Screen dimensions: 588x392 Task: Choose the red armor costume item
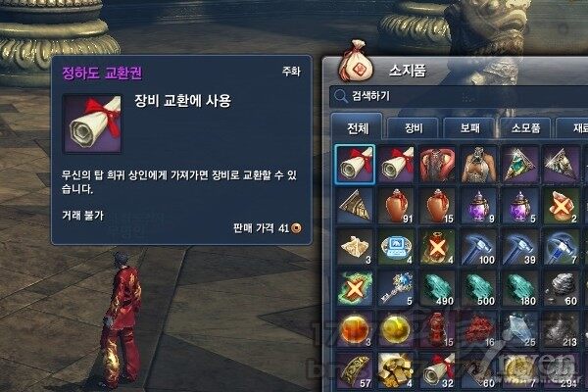pos(438,165)
